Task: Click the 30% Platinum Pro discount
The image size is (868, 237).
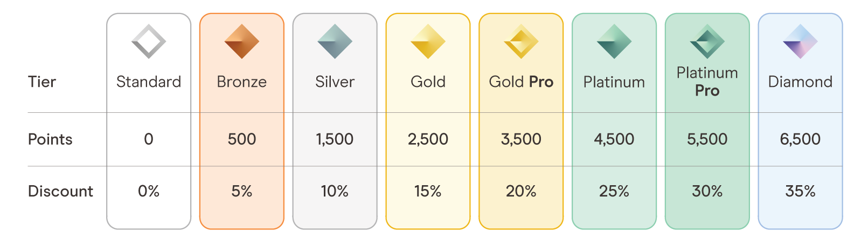Action: coord(707,191)
